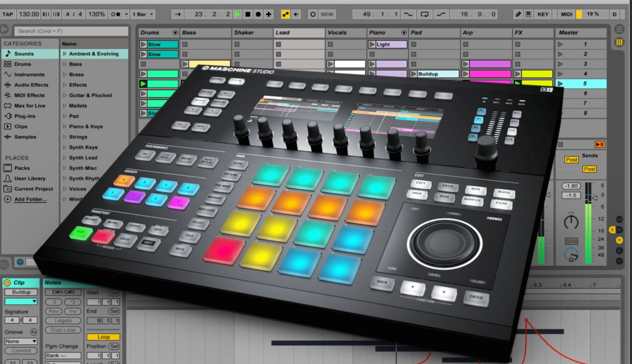Viewport: 632px width, 364px height.
Task: Toggle the automation arm button
Action: (285, 14)
